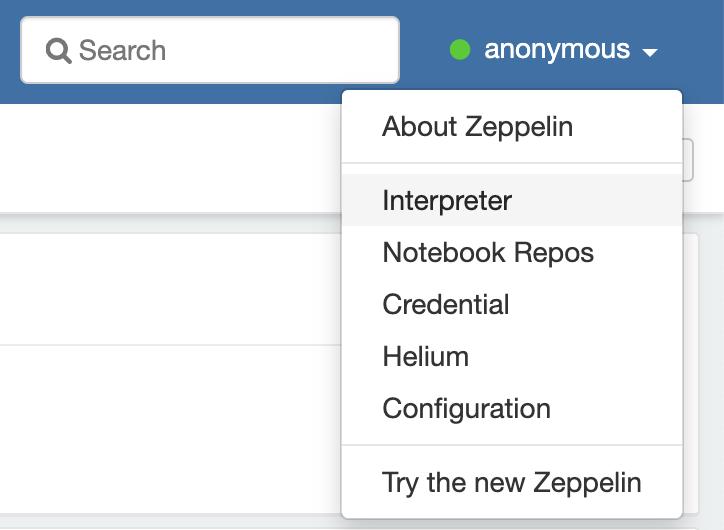This screenshot has height=530, width=724.
Task: Click the magnifying glass search icon
Action: 59,51
